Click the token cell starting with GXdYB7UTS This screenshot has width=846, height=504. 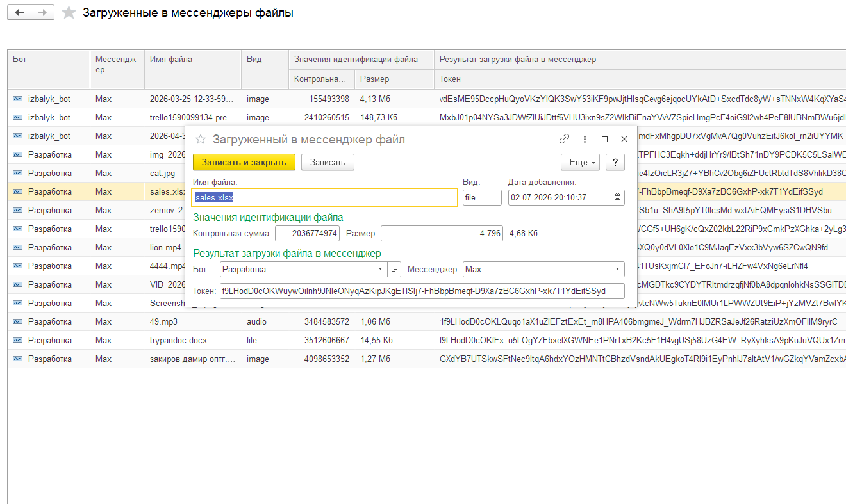pyautogui.click(x=640, y=359)
